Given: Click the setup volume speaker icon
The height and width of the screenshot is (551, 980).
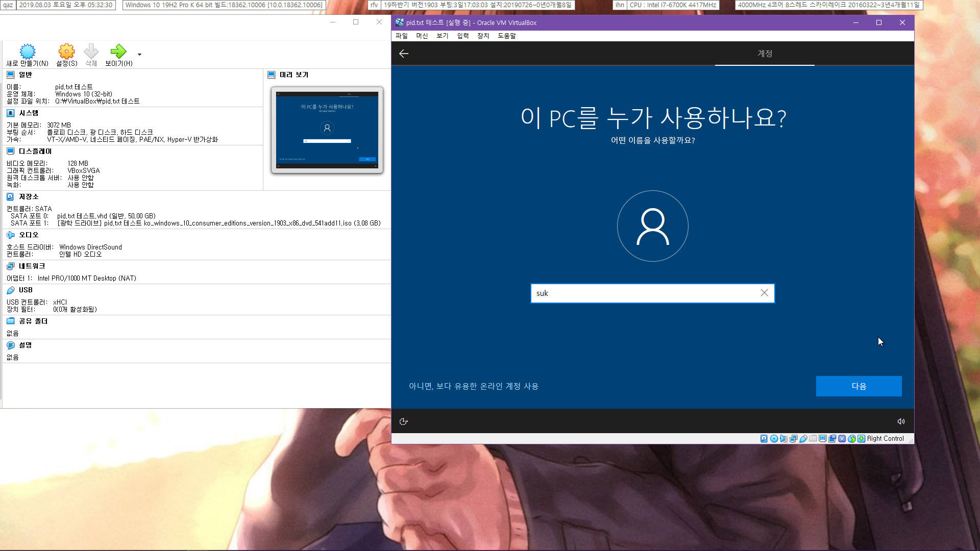Looking at the screenshot, I should tap(901, 421).
